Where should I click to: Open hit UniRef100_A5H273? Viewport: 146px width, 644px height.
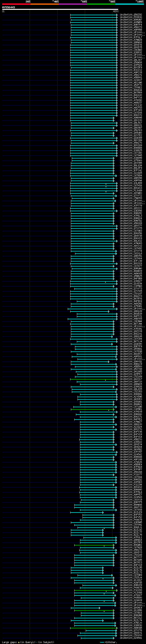pyautogui.click(x=131, y=27)
